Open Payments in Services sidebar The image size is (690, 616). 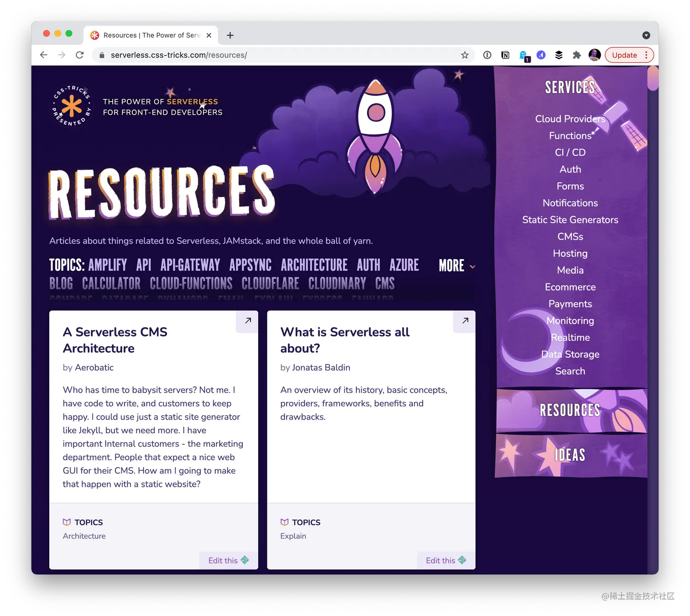click(570, 304)
